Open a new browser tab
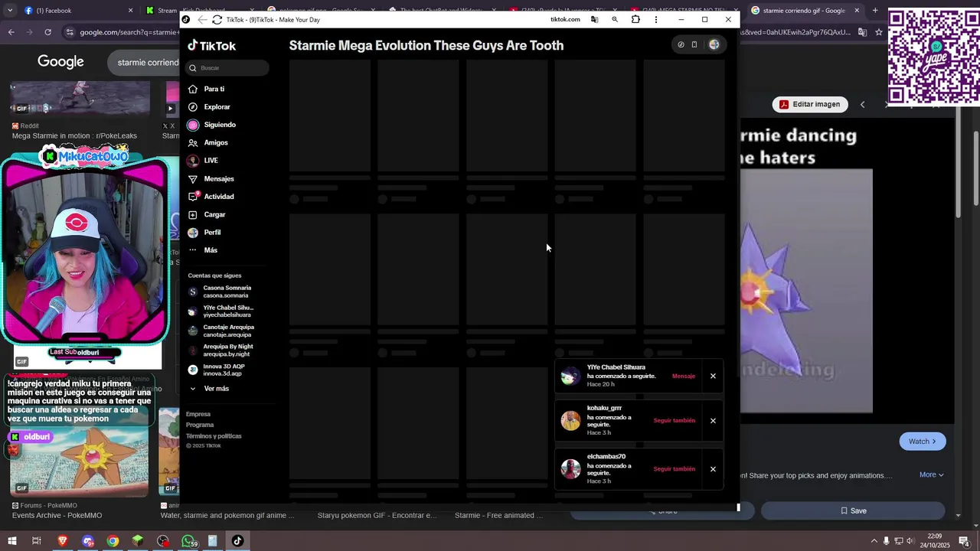 [877, 11]
